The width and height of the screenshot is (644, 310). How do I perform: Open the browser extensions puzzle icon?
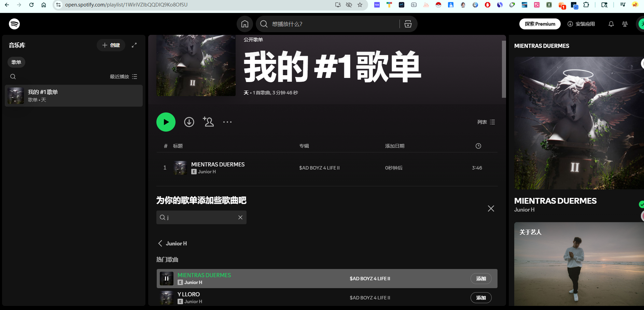586,5
